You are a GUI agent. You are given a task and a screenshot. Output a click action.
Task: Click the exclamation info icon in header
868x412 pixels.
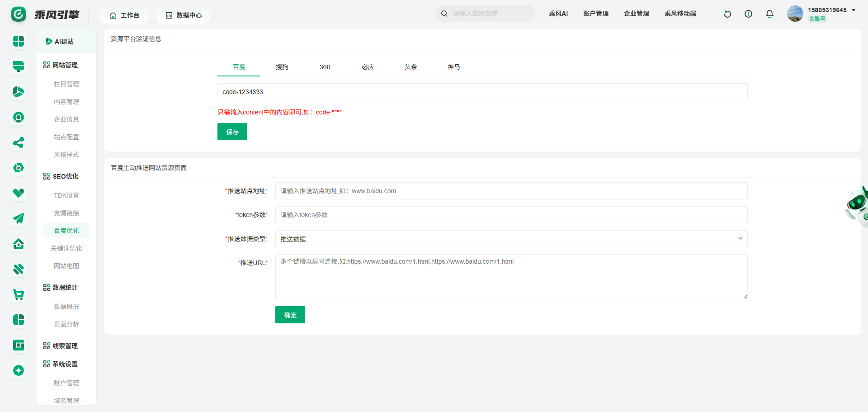coord(748,14)
